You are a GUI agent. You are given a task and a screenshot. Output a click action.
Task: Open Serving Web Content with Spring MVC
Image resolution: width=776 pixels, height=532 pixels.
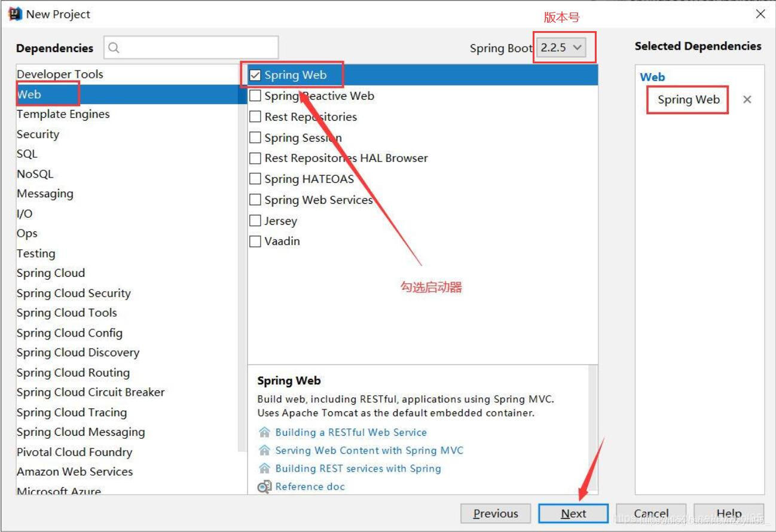[369, 450]
